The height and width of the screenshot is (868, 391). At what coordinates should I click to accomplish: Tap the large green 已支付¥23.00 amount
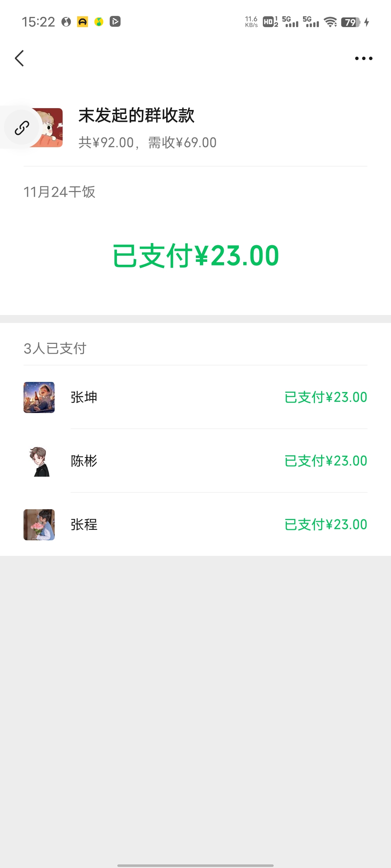pyautogui.click(x=195, y=256)
